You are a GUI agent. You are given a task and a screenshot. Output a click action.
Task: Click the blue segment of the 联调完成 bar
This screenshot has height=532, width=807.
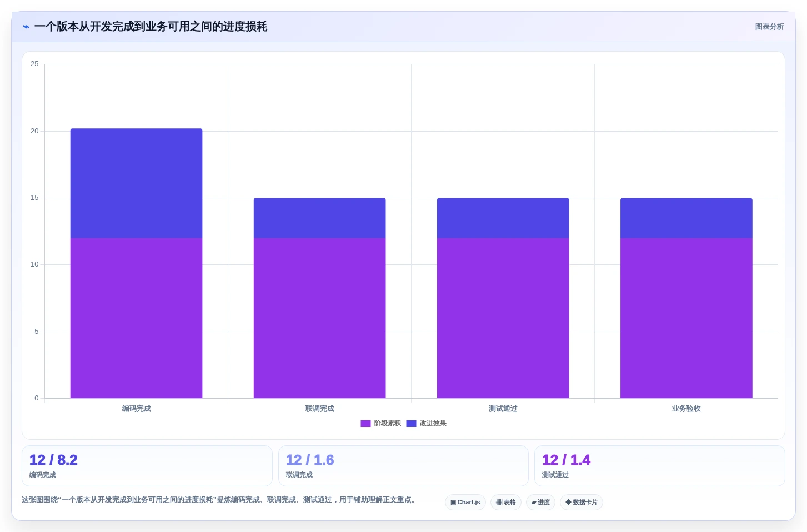pyautogui.click(x=320, y=218)
